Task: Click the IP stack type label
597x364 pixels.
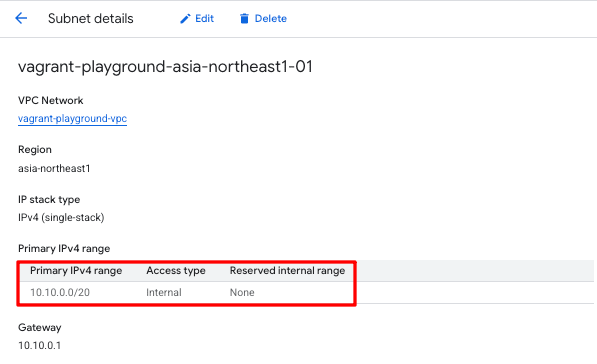Action: (49, 200)
